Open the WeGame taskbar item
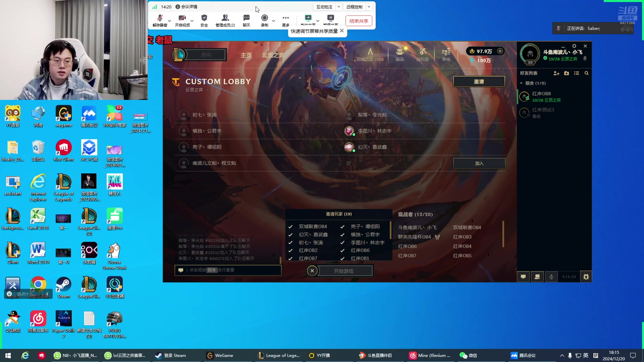 [220, 355]
